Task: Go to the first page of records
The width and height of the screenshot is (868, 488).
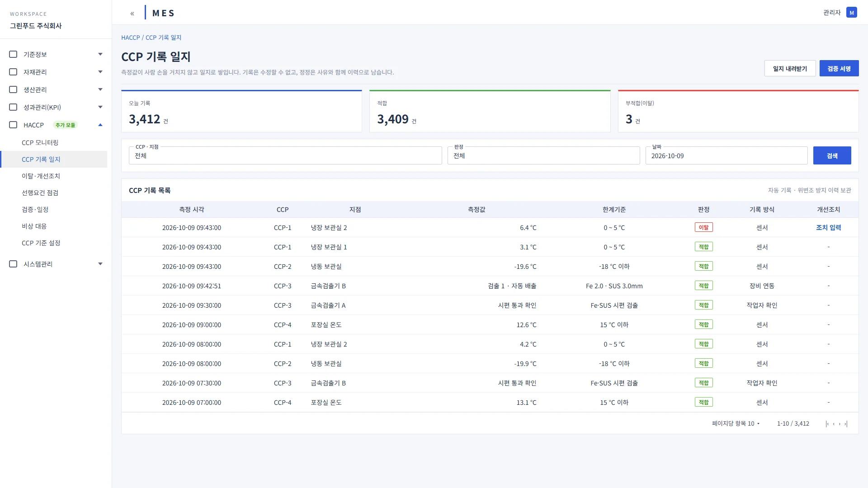Action: [827, 424]
